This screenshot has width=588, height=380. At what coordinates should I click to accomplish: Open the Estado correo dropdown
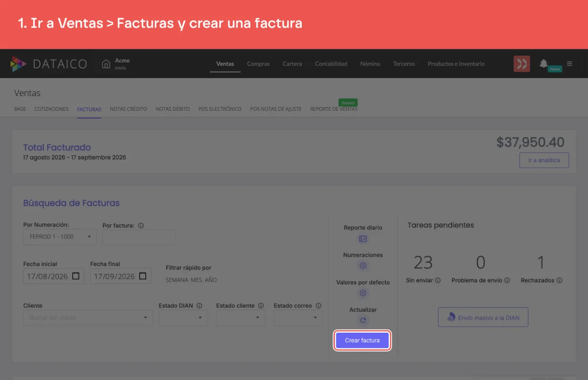click(x=298, y=318)
